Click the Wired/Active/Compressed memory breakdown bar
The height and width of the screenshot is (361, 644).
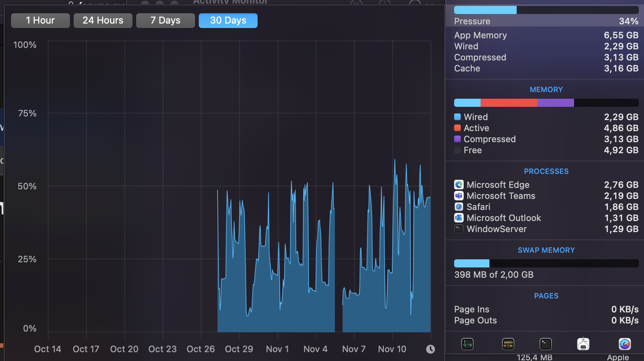click(546, 103)
